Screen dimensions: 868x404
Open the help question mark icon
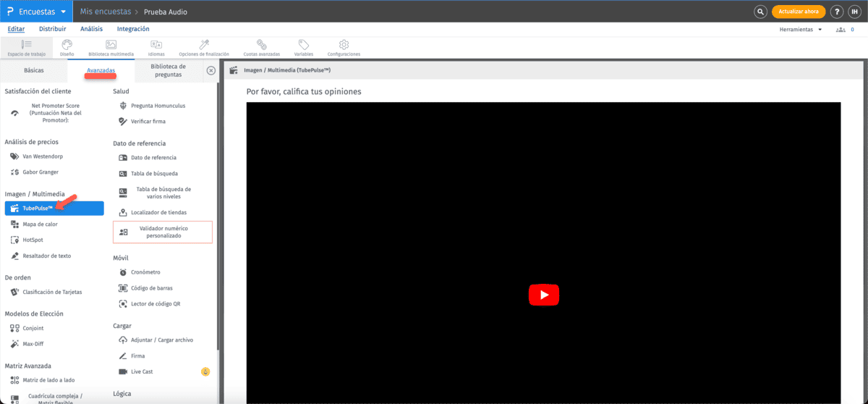(836, 12)
